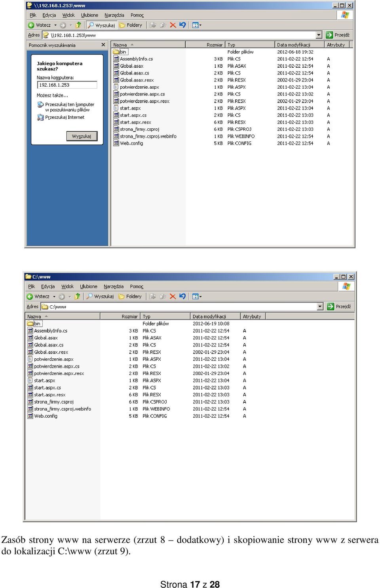380x588 pixels.
Task: Sort by Nazwa column in network window
Action: click(x=148, y=45)
